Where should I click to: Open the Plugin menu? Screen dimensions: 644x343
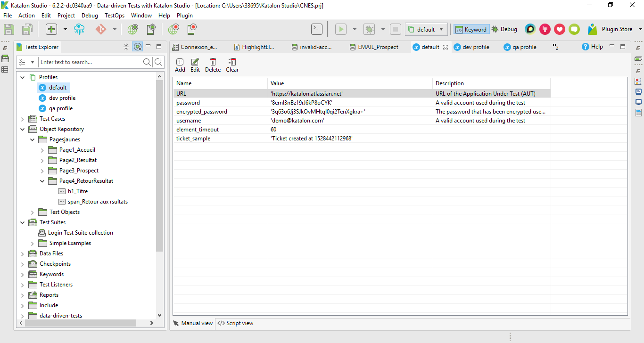pos(185,15)
